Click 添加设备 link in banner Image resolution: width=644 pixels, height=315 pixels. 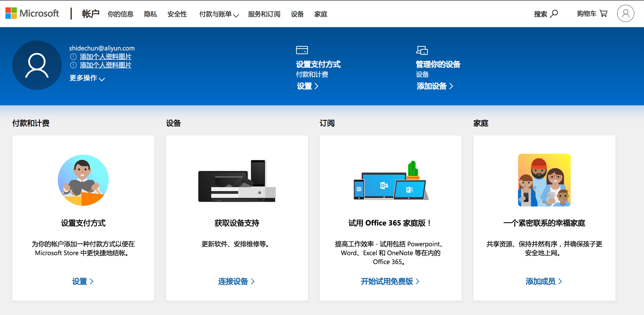435,86
